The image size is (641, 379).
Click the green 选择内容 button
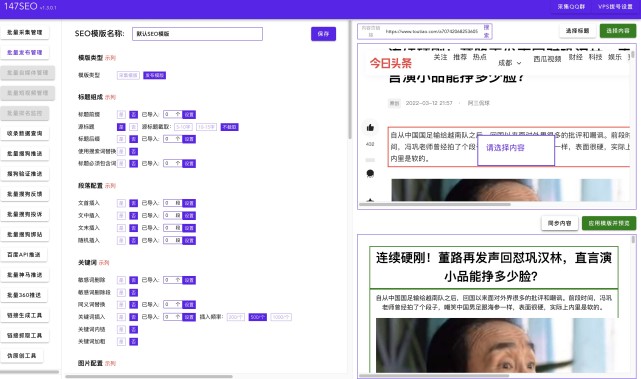tap(618, 31)
